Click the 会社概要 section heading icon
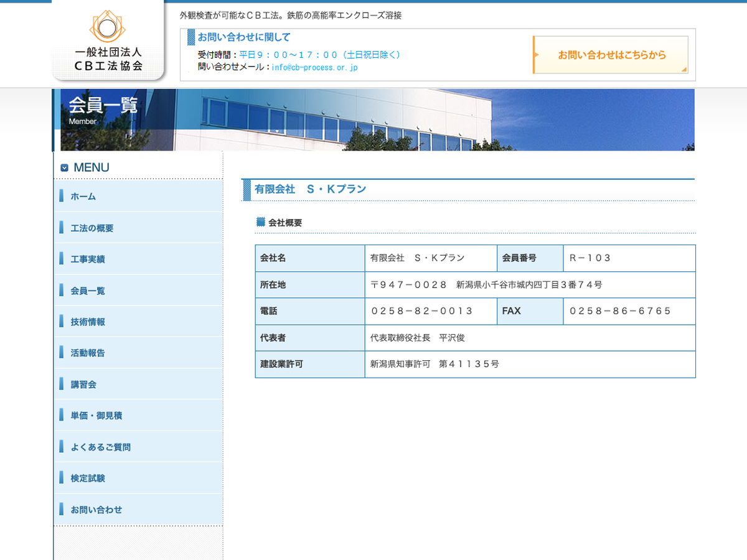Screen dimensions: 747x560 click(x=261, y=222)
